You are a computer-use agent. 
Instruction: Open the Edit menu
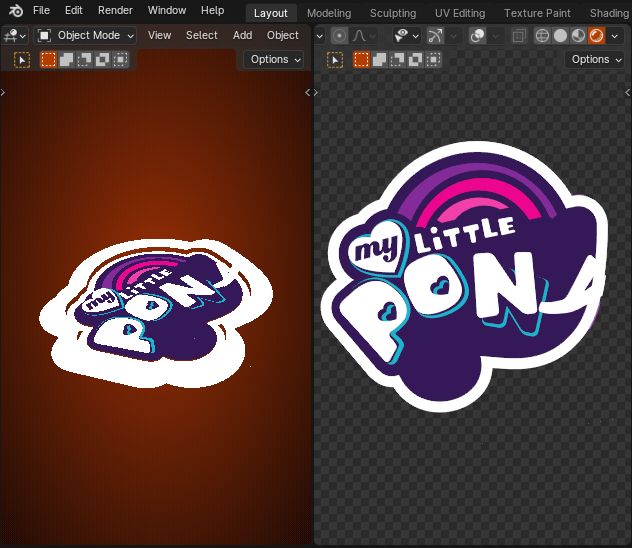(x=73, y=10)
